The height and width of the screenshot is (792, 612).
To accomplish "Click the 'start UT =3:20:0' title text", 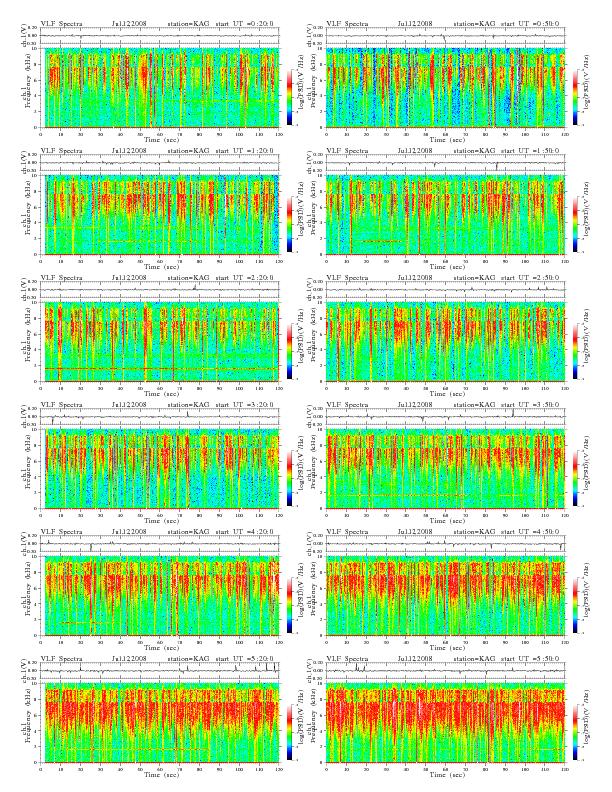I will click(244, 405).
